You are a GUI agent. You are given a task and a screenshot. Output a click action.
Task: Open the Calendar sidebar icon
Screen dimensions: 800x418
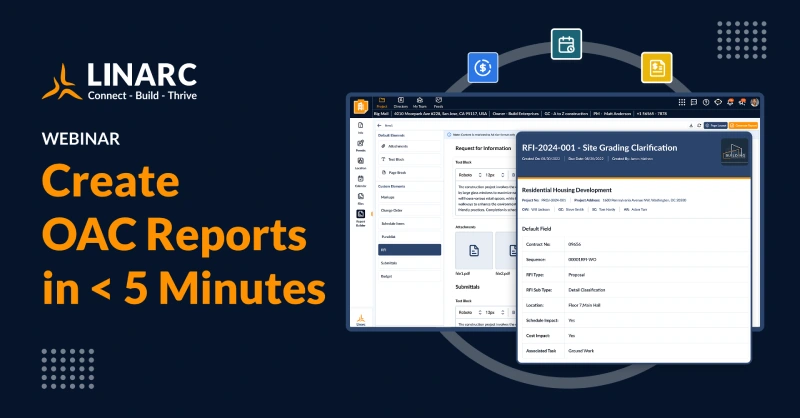tap(361, 181)
